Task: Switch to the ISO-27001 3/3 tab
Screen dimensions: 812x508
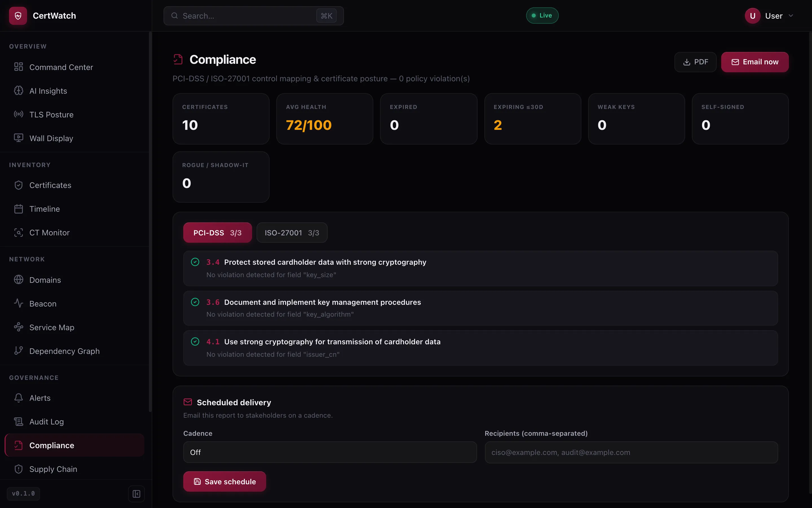Action: pos(292,233)
